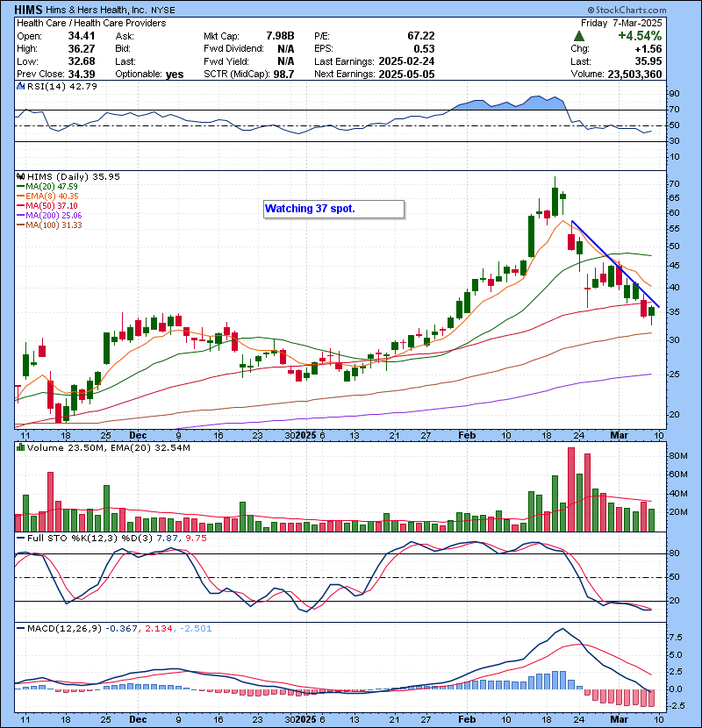The width and height of the screenshot is (702, 728).
Task: Click the date Friday 7-Mar-2025
Action: [x=621, y=23]
